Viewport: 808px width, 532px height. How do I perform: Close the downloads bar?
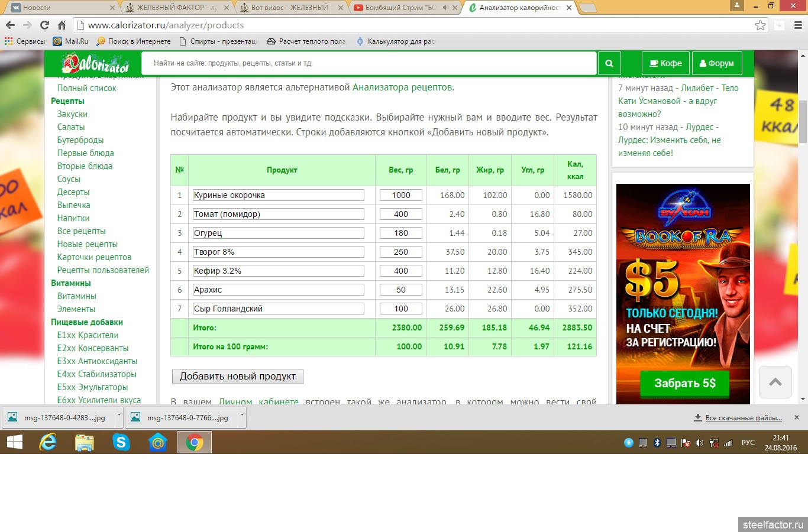click(796, 417)
